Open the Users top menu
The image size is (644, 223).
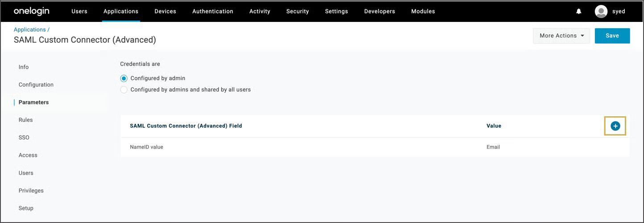click(79, 11)
